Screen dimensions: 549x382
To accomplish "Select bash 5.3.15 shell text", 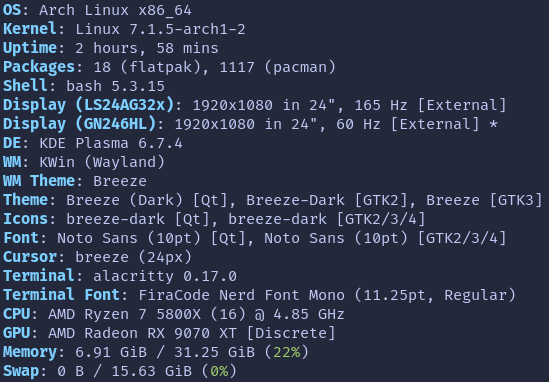I will [x=116, y=86].
